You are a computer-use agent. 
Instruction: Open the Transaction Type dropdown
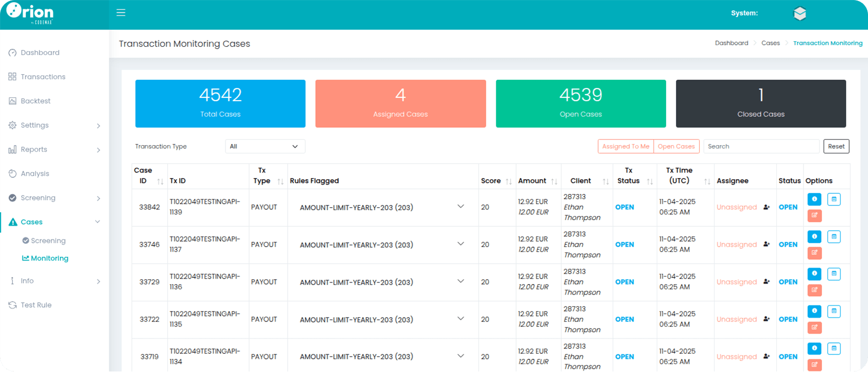(265, 147)
